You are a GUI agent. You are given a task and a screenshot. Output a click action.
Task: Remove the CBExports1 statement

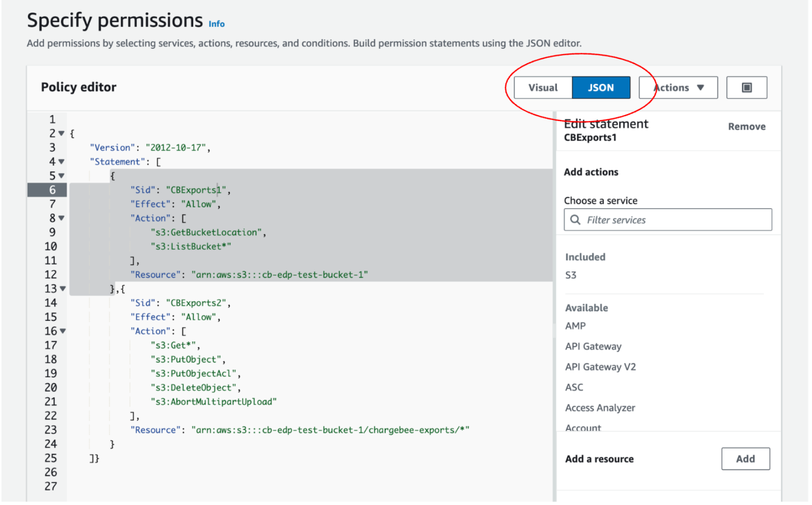[746, 127]
